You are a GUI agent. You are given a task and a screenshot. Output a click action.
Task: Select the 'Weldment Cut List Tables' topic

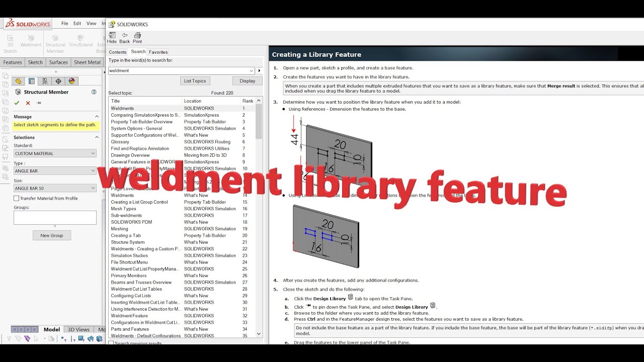click(182, 289)
